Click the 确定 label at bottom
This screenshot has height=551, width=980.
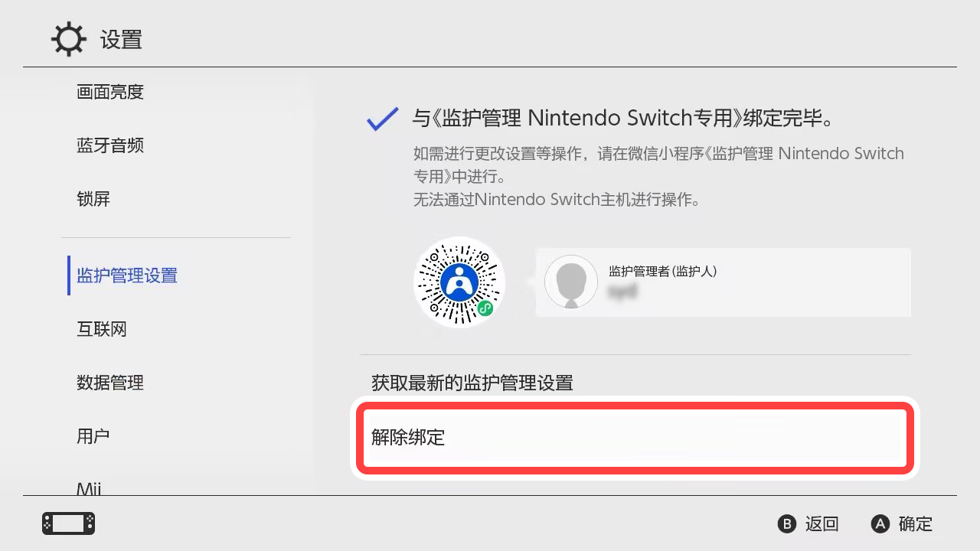point(916,523)
